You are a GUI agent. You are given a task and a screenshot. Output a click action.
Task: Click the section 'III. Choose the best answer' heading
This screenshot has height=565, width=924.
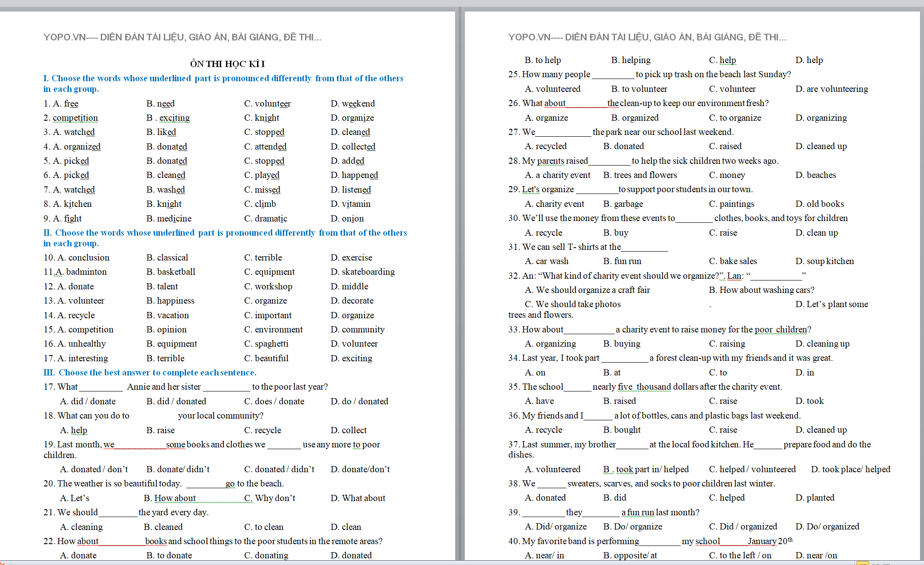click(150, 372)
